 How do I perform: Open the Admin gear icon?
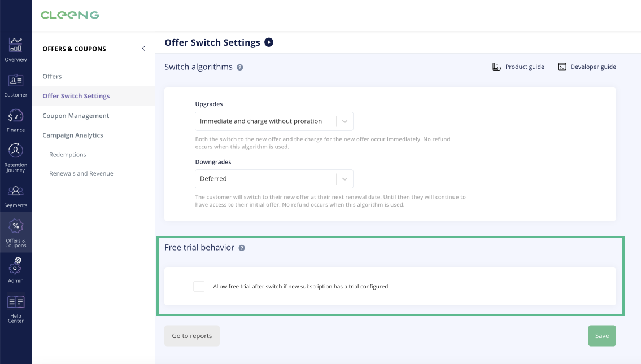point(16,266)
